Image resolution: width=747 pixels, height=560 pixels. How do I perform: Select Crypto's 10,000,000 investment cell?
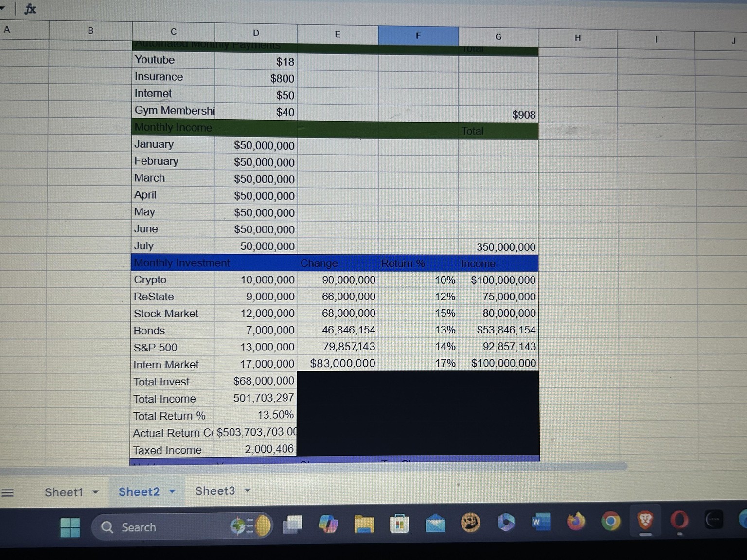tap(256, 280)
